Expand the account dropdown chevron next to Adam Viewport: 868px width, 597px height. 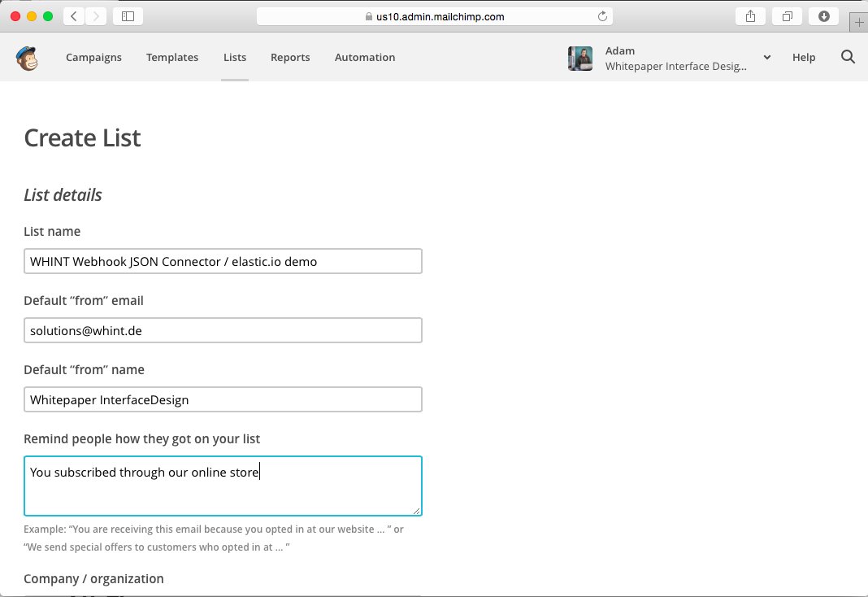(766, 58)
